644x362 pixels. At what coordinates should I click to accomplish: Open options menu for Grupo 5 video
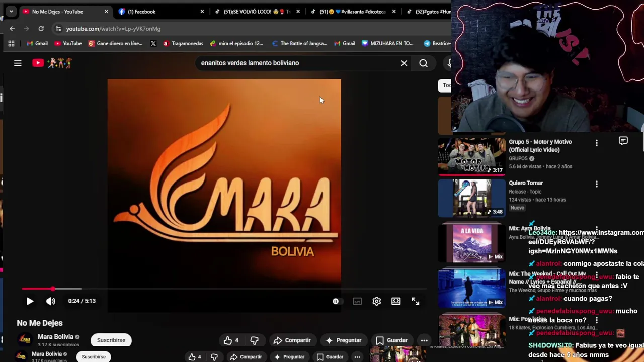pyautogui.click(x=597, y=143)
